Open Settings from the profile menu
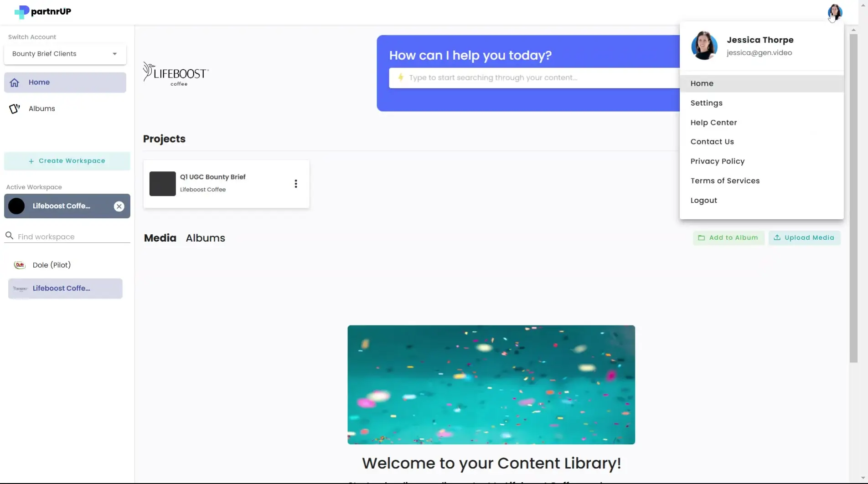The height and width of the screenshot is (484, 868). (x=706, y=103)
